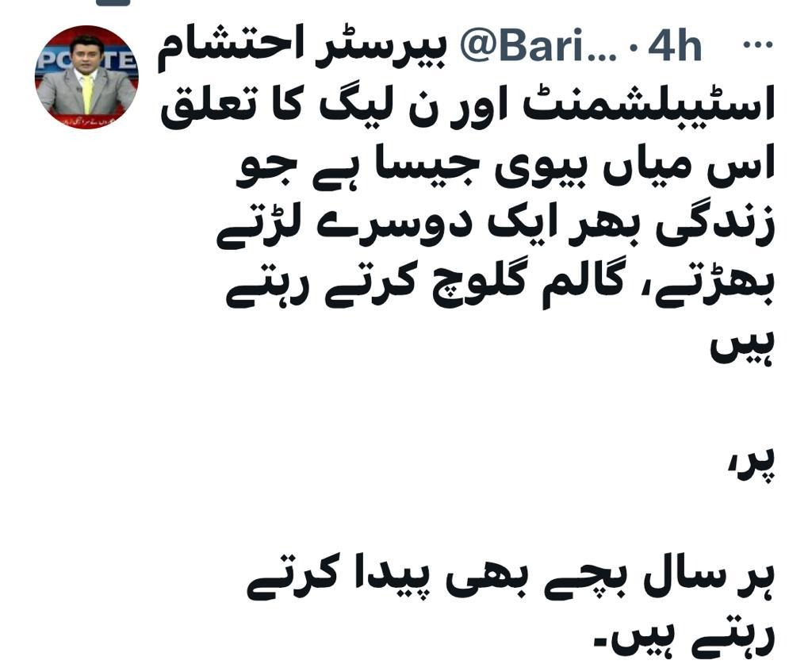Open the three-dot more options menu
The width and height of the screenshot is (812, 668).
[757, 44]
